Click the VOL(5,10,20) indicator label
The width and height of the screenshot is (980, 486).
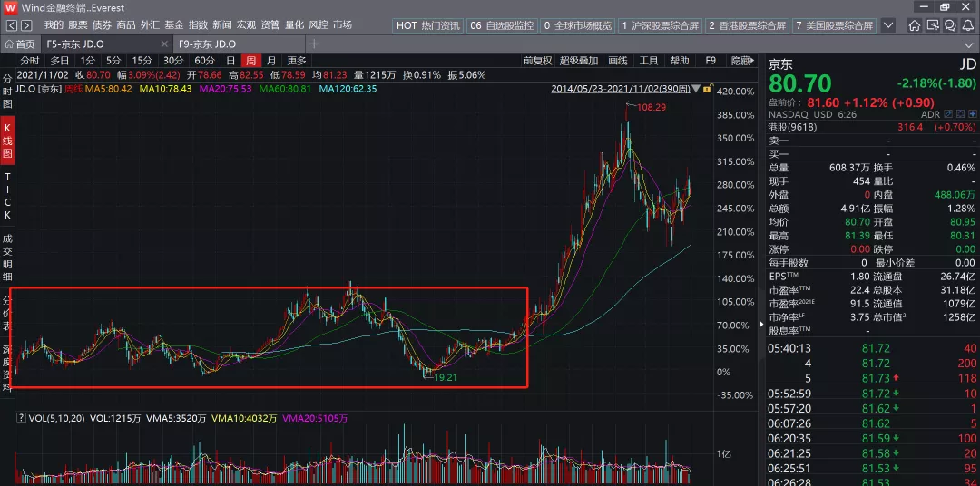[x=56, y=418]
